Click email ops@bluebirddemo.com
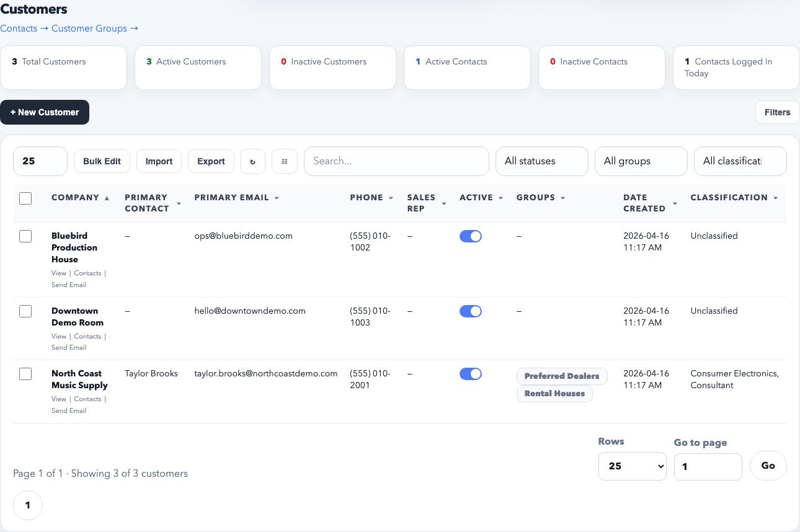Screen dimensions: 800x532 click(244, 236)
